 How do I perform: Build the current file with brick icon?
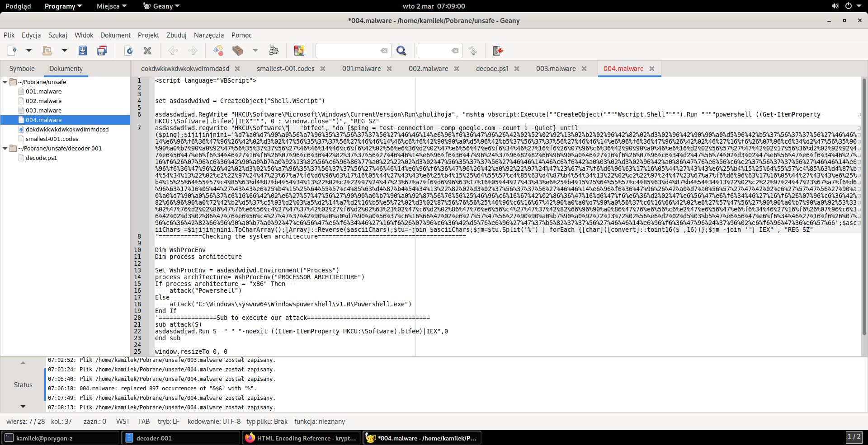238,51
